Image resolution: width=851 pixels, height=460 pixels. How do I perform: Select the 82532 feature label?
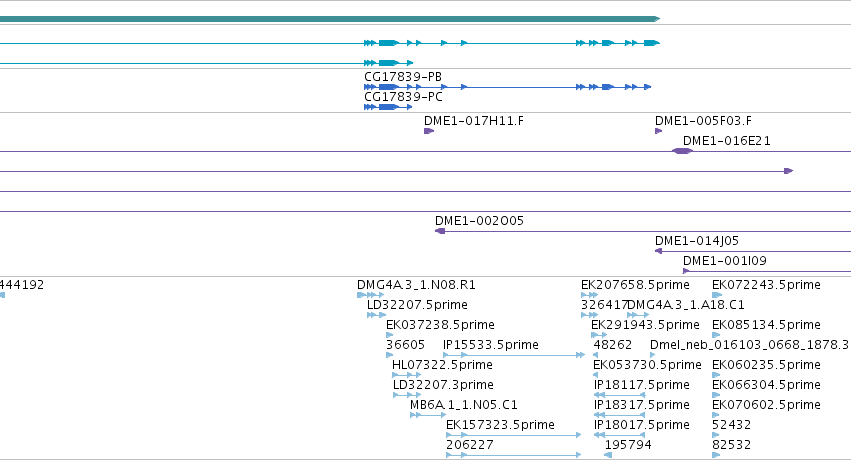[732, 445]
